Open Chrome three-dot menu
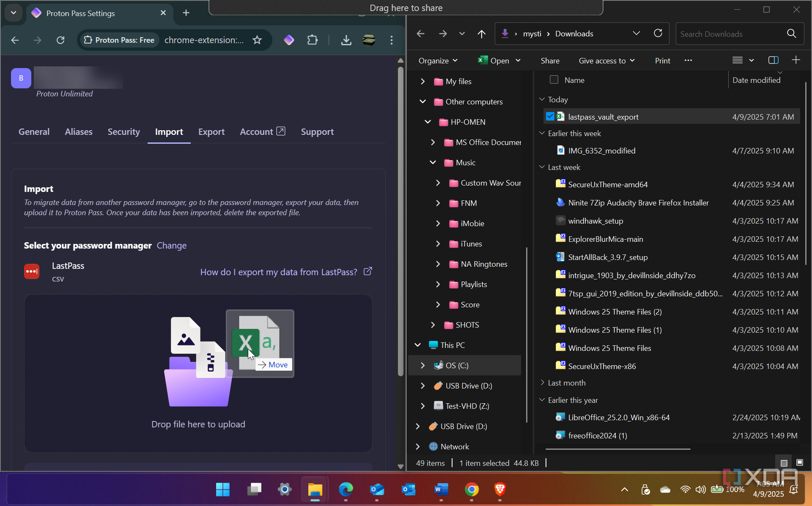The height and width of the screenshot is (506, 812). tap(392, 40)
